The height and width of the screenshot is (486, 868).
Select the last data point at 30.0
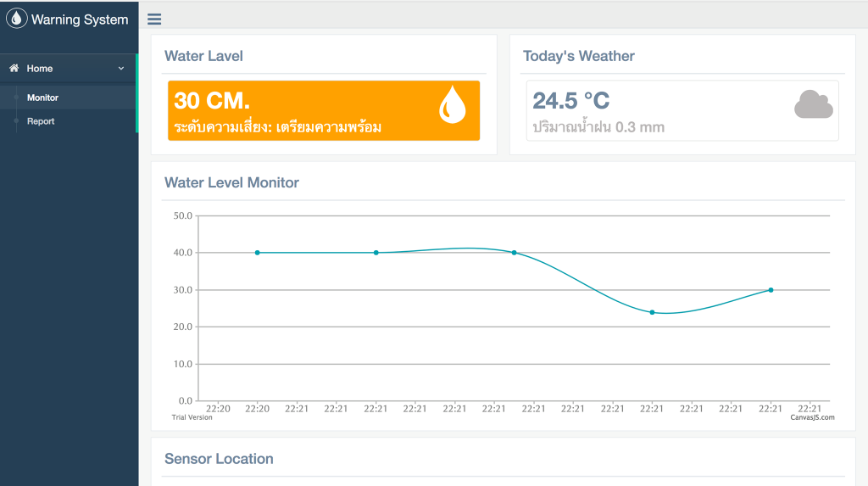point(771,290)
